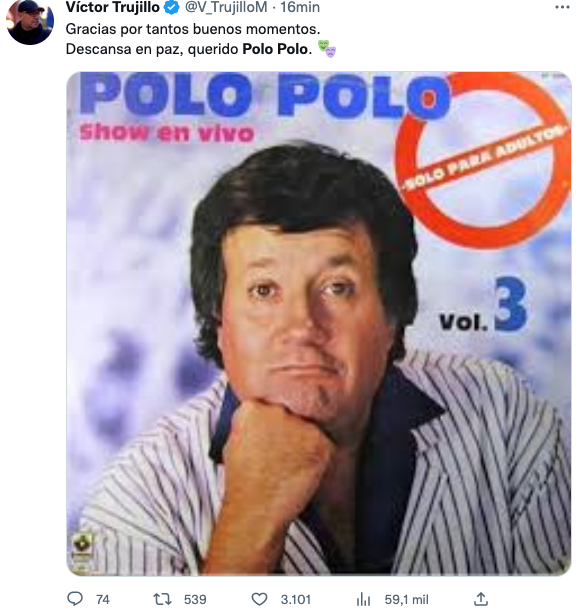
Task: Click the 'Solo para adultos' red circle on image
Action: [483, 159]
